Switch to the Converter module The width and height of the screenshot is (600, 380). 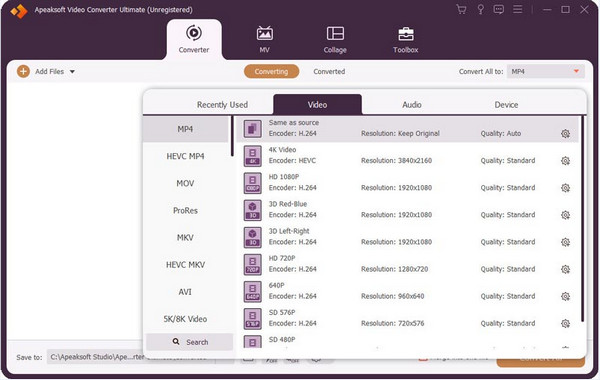point(194,39)
